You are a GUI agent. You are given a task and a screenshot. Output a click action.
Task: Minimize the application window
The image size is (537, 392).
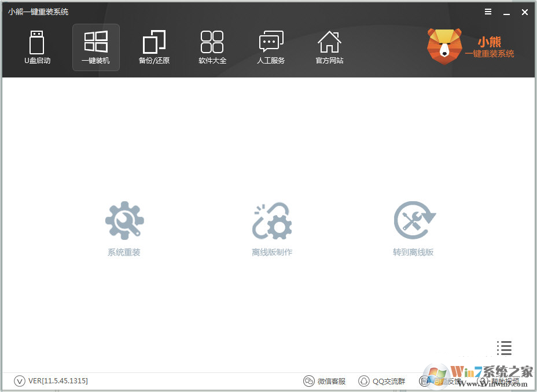click(x=506, y=12)
